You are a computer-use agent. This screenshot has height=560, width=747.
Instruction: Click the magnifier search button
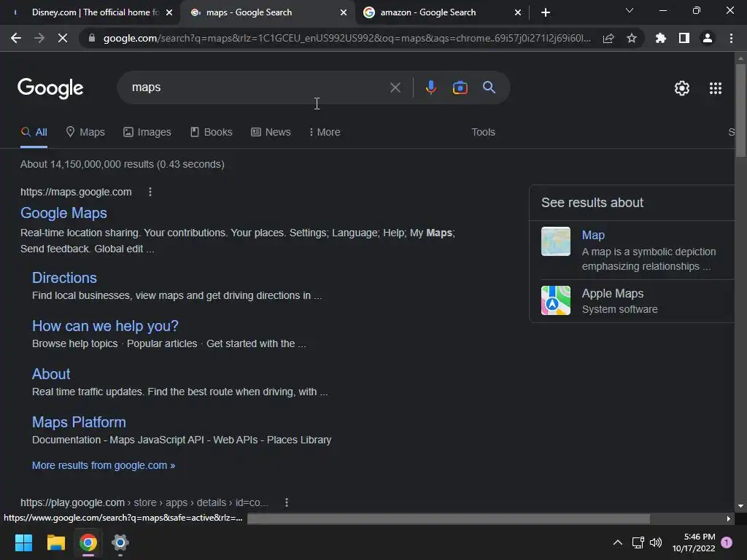click(x=489, y=87)
